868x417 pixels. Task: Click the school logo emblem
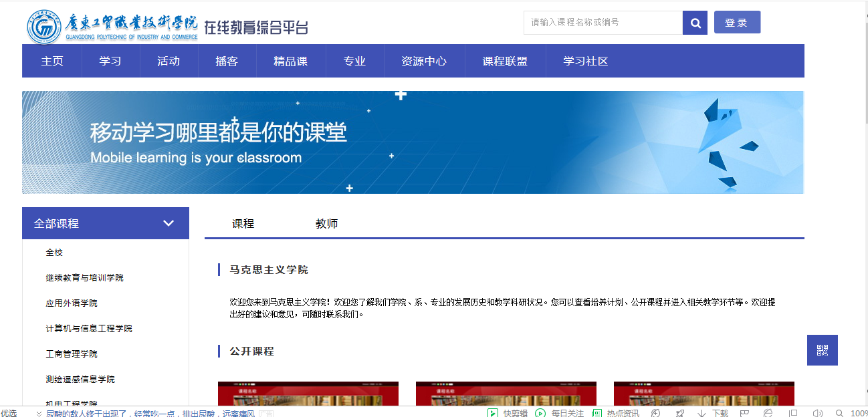pos(44,27)
